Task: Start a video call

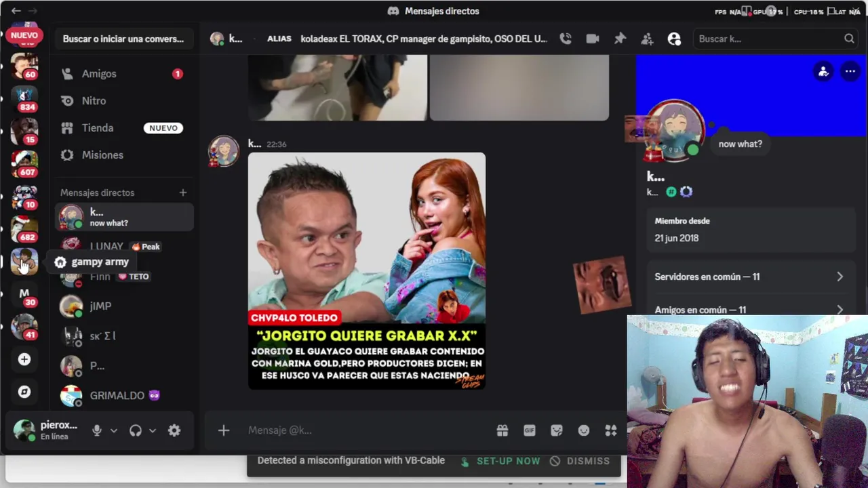Action: 593,39
